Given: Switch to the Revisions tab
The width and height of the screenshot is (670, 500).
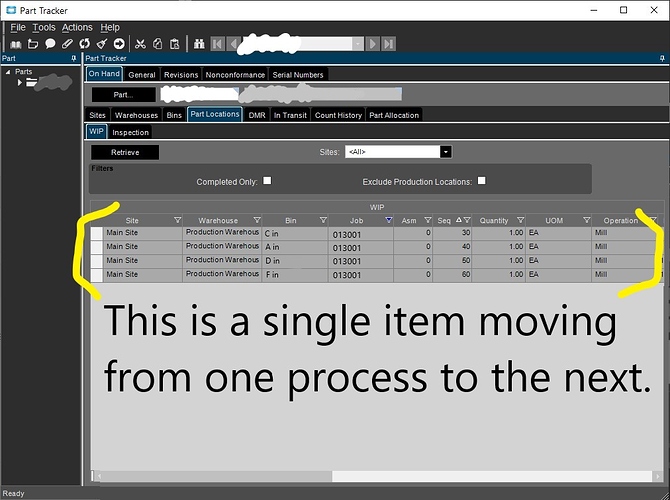Looking at the screenshot, I should click(x=181, y=75).
